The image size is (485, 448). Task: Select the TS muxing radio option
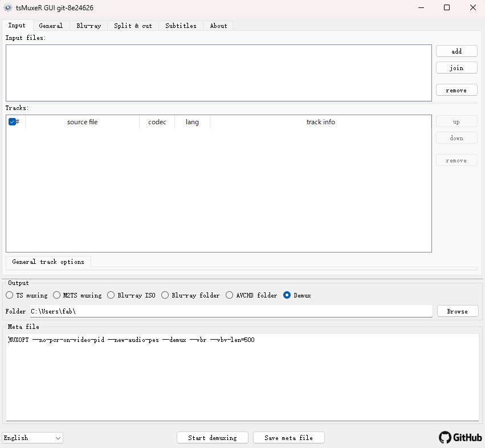[x=10, y=295]
